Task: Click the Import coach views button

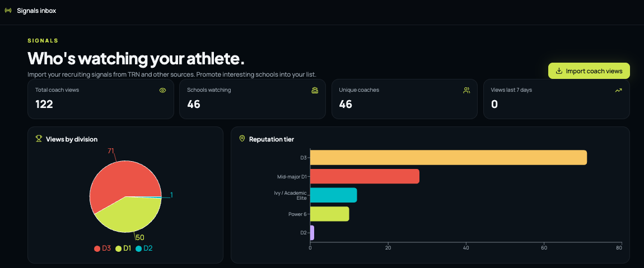Action: [589, 71]
